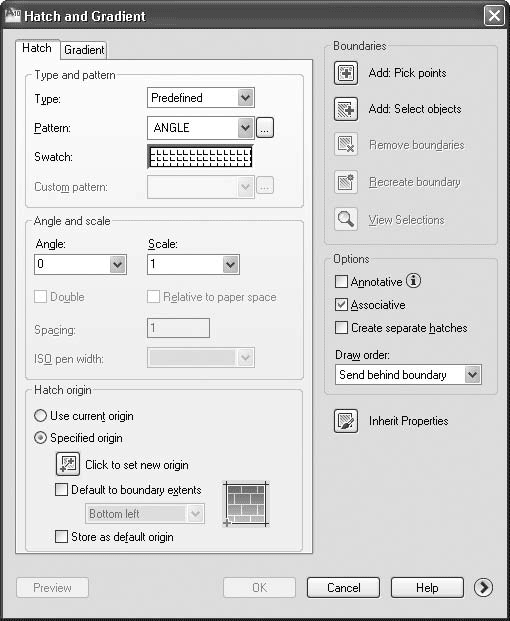
Task: Click the hatch pattern Swatch preview
Action: tap(200, 157)
